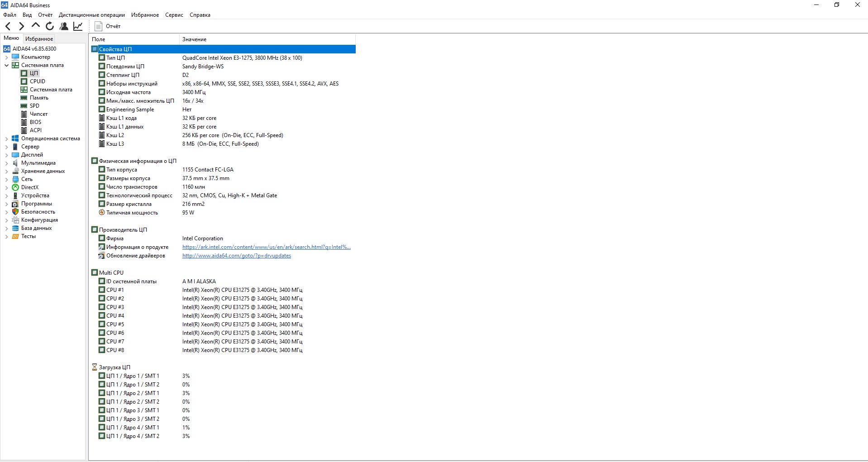Select the CPUID tree item
The height and width of the screenshot is (462, 868).
coord(38,81)
